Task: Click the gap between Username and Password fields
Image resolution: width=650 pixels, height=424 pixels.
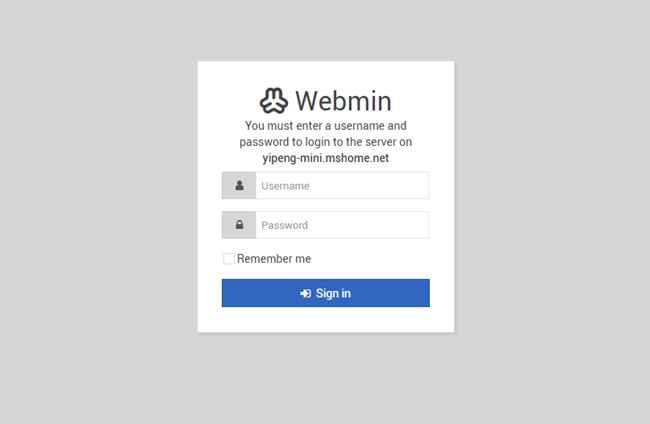Action: coord(325,205)
